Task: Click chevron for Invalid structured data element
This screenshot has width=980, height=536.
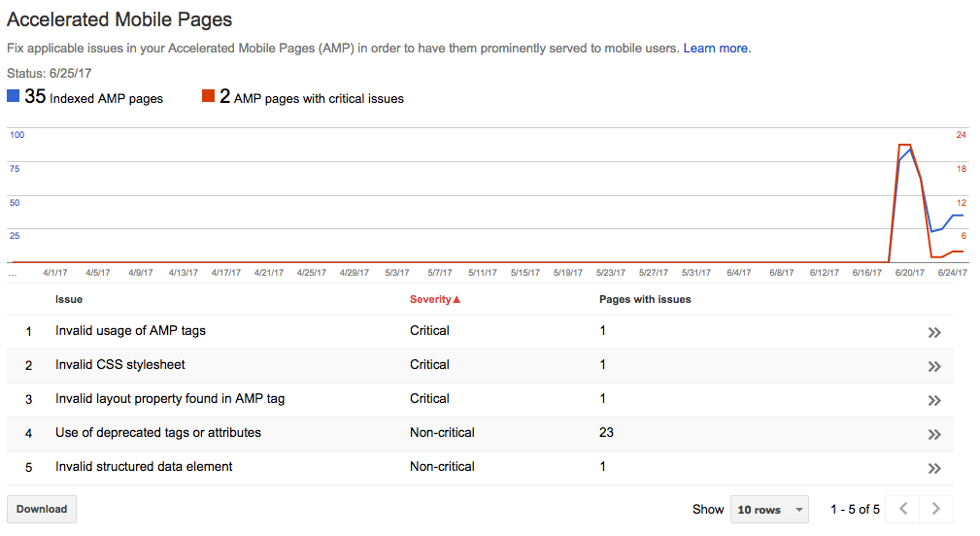Action: tap(934, 468)
